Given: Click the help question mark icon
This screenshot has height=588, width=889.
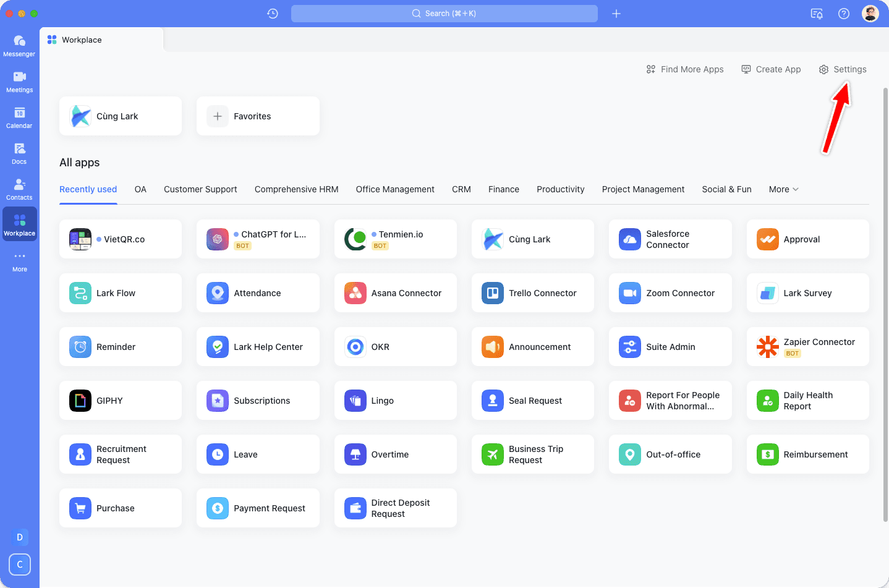Looking at the screenshot, I should tap(843, 14).
